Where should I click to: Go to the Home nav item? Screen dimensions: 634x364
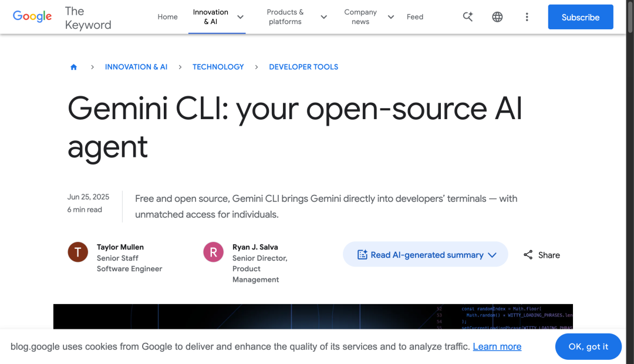click(x=167, y=17)
